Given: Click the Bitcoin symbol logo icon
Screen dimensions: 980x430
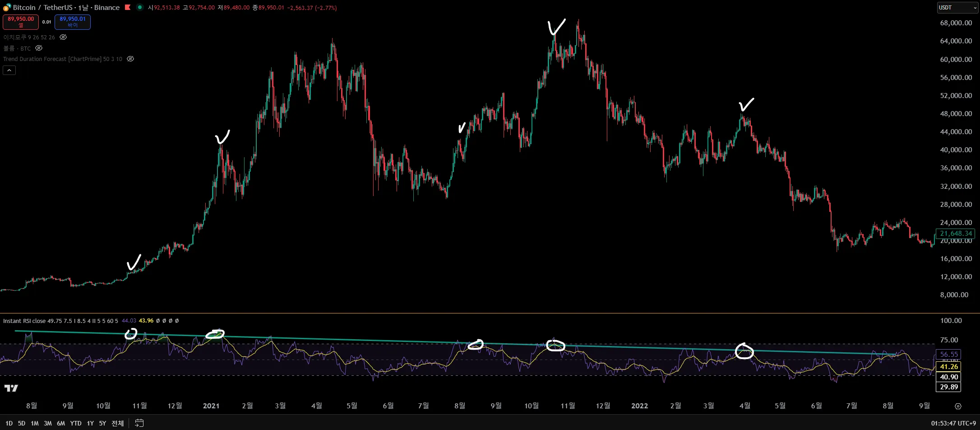Looking at the screenshot, I should 7,7.
